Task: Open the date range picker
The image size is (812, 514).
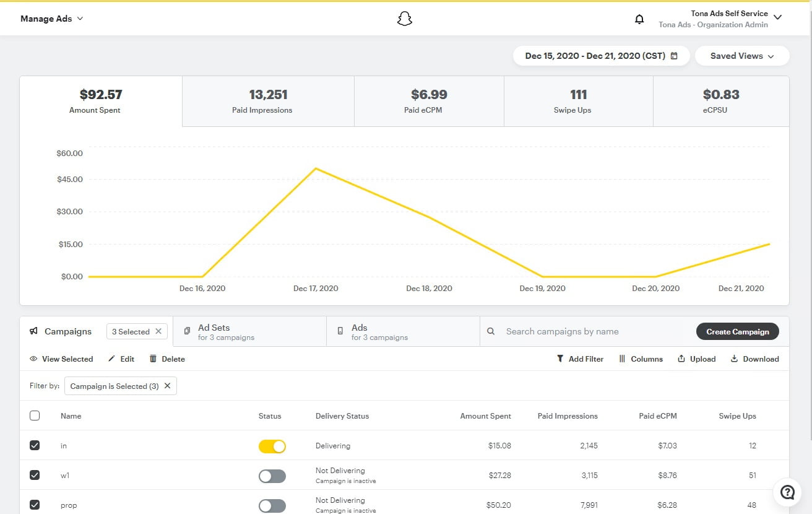Action: click(x=601, y=56)
